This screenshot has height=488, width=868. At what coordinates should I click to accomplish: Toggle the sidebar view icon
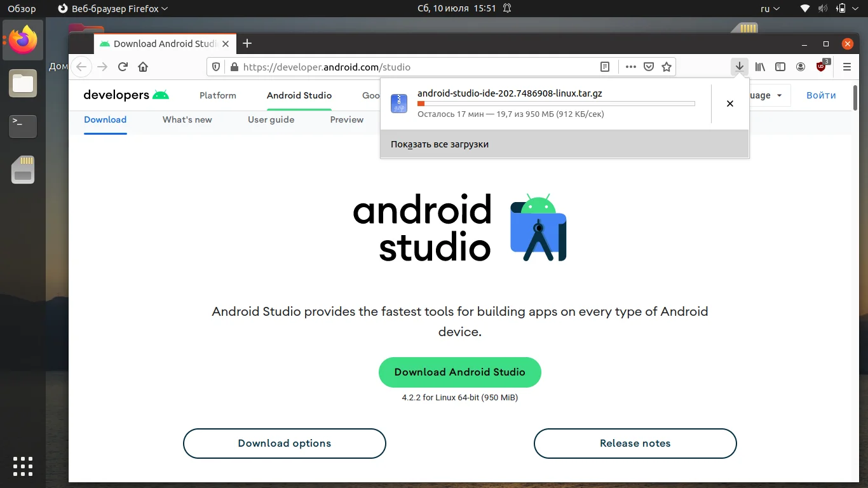[780, 67]
